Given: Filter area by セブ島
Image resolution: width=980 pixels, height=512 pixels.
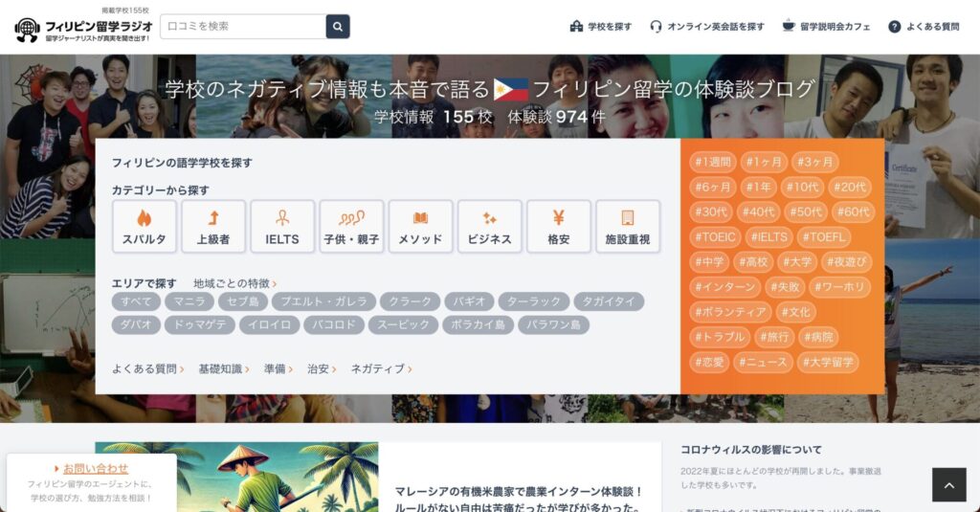Looking at the screenshot, I should point(243,301).
